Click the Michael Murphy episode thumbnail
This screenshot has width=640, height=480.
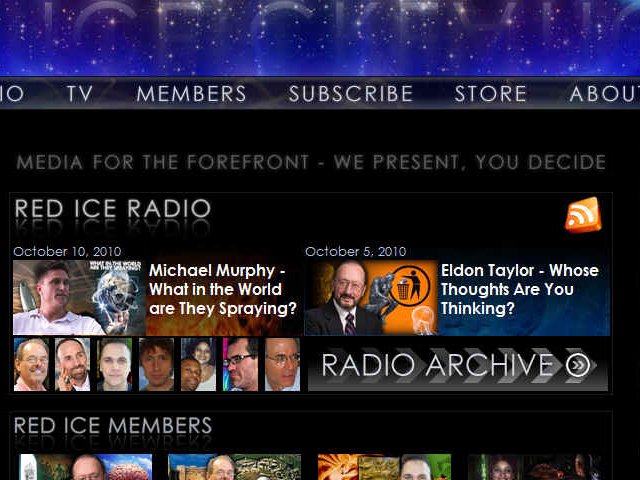tap(79, 297)
